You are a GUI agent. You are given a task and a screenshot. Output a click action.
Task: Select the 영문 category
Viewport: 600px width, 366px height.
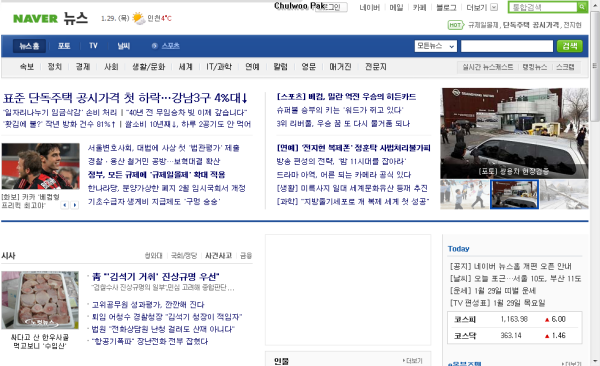pos(308,67)
